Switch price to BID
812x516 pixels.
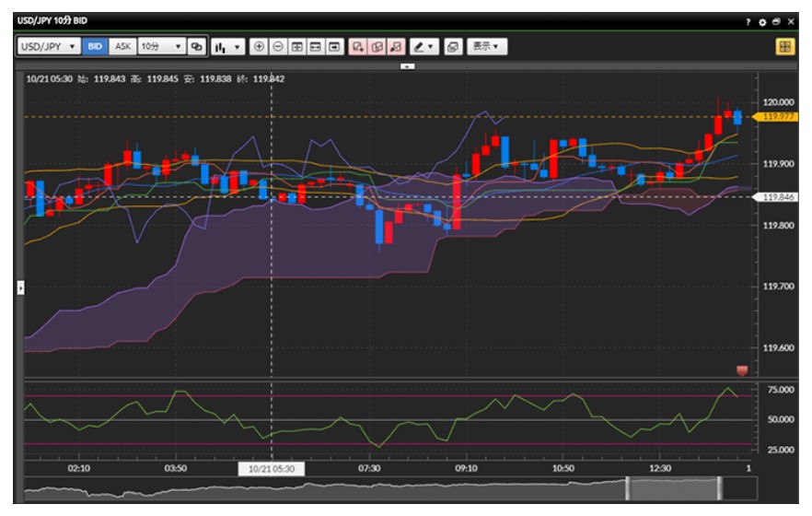click(x=95, y=46)
